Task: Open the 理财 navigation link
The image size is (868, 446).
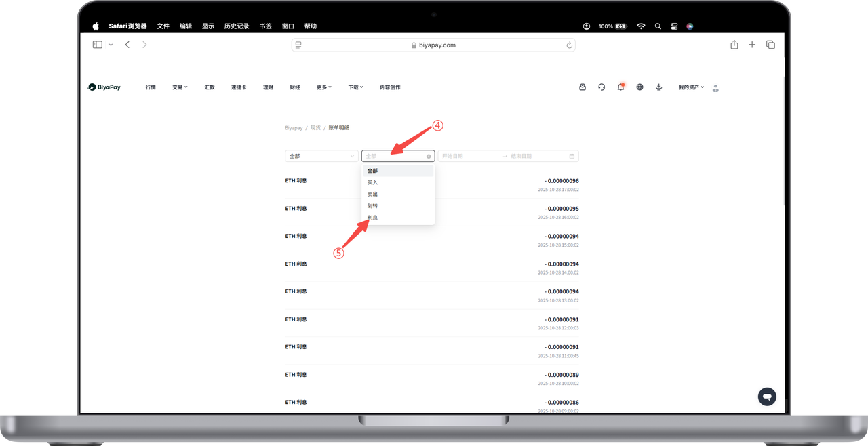Action: pos(268,87)
